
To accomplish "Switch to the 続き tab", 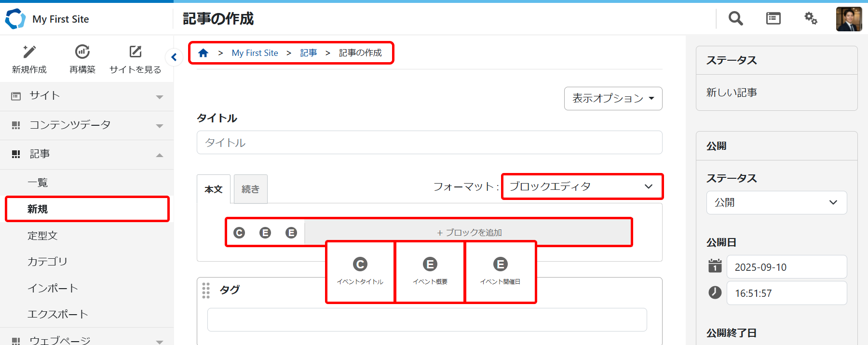I will (x=250, y=189).
